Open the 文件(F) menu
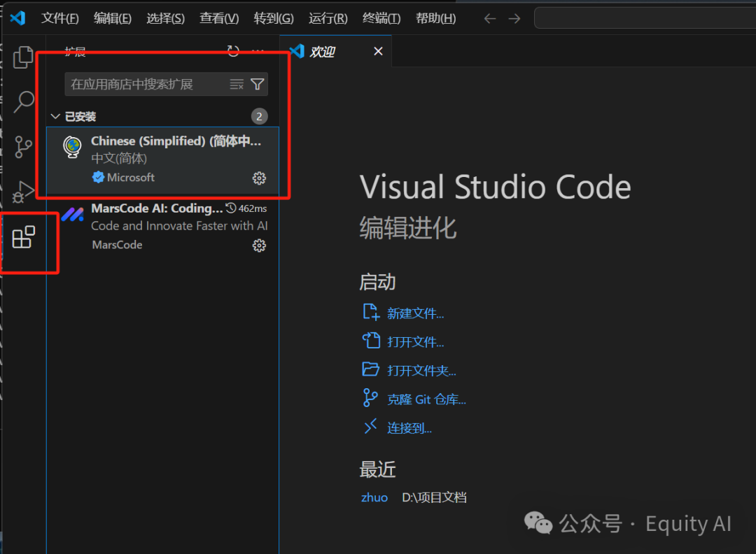756x554 pixels. [x=59, y=18]
